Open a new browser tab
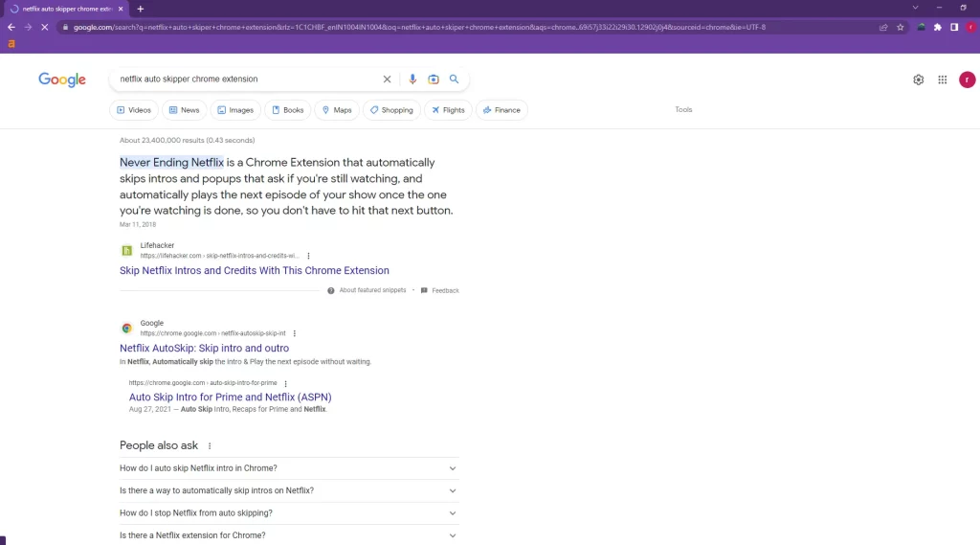 (x=140, y=9)
